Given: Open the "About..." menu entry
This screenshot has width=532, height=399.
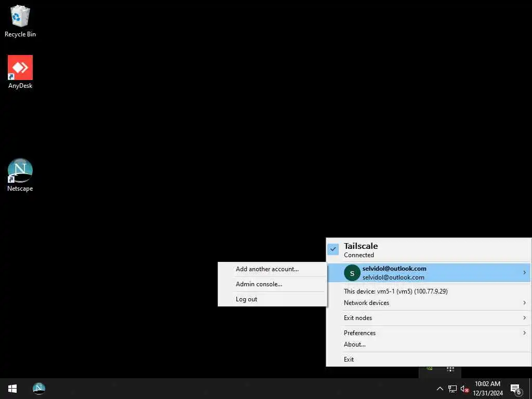Looking at the screenshot, I should pos(429,344).
